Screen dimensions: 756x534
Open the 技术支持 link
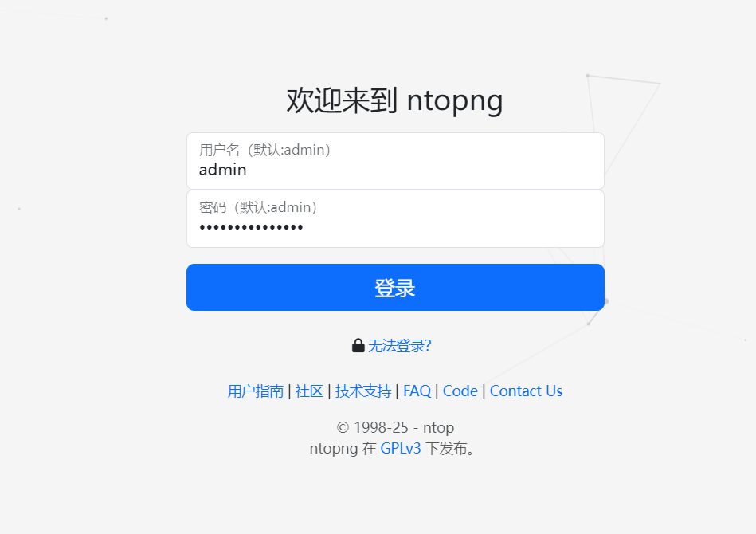(363, 391)
